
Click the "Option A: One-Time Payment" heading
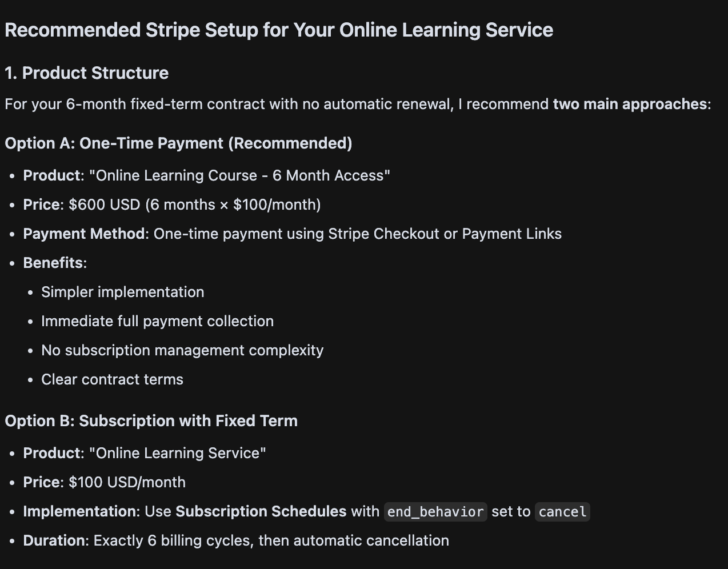point(178,143)
